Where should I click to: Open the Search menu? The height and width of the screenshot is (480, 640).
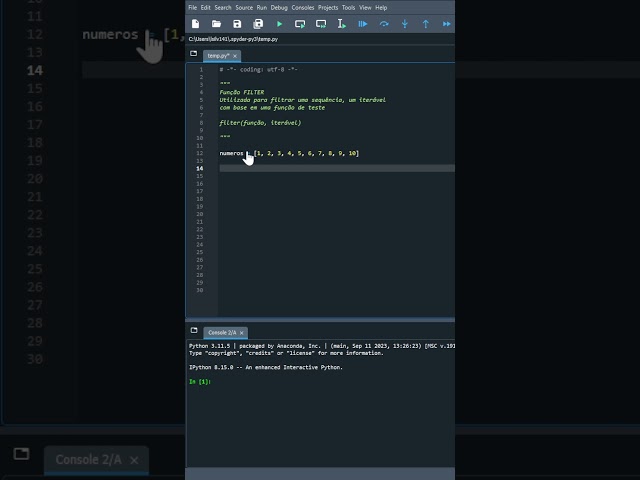tap(223, 7)
